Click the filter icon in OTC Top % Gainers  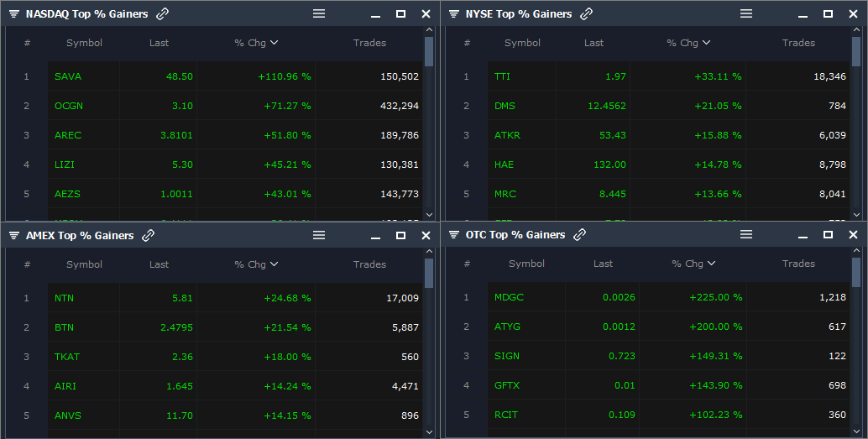pyautogui.click(x=454, y=235)
